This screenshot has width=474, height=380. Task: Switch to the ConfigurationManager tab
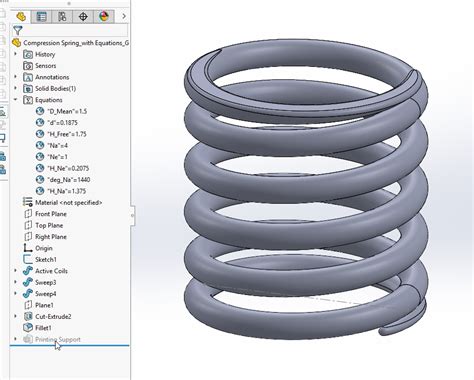(62, 16)
